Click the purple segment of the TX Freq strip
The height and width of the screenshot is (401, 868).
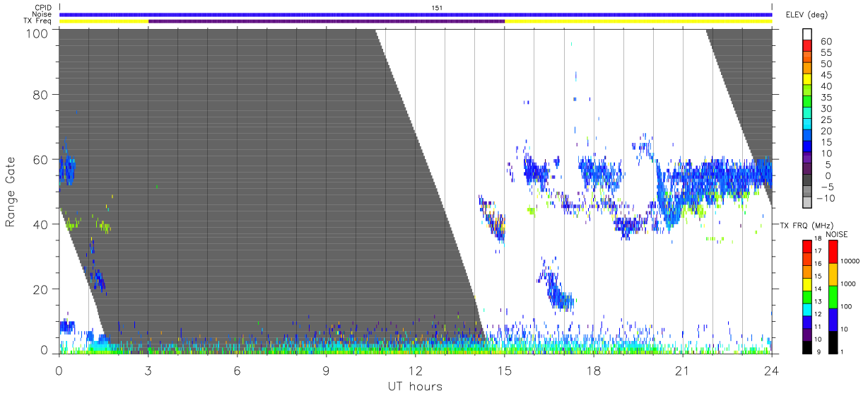coord(327,21)
